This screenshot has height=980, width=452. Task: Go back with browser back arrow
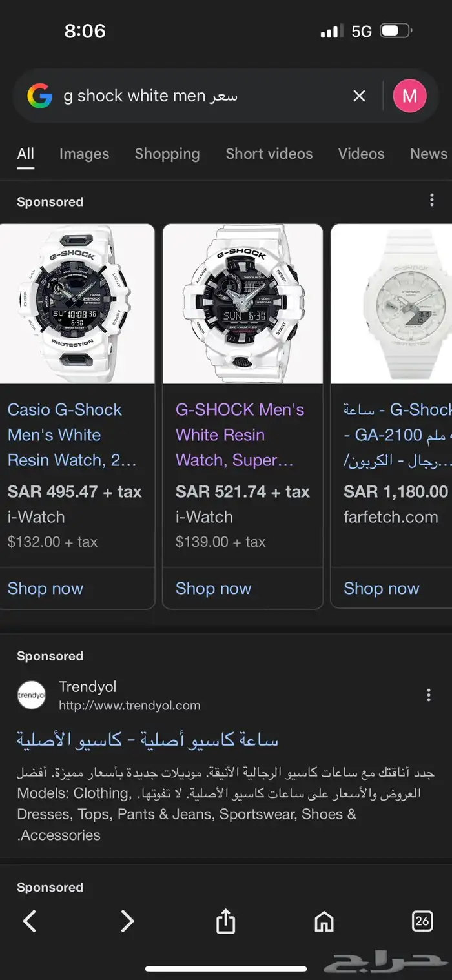30,921
